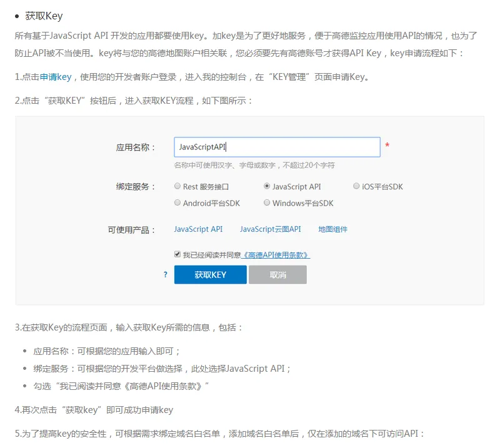The width and height of the screenshot is (497, 448).
Task: Click the 绑定服务： form label
Action: 136,187
